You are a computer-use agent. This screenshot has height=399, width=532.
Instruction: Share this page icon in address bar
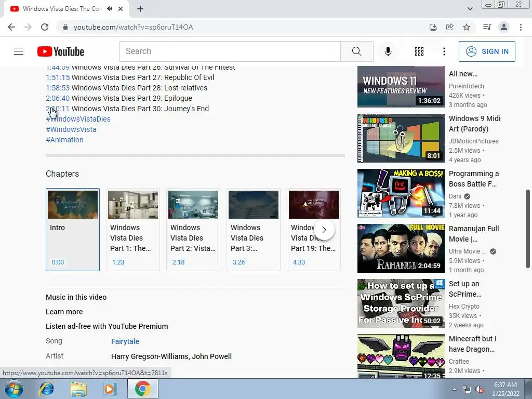tap(449, 27)
